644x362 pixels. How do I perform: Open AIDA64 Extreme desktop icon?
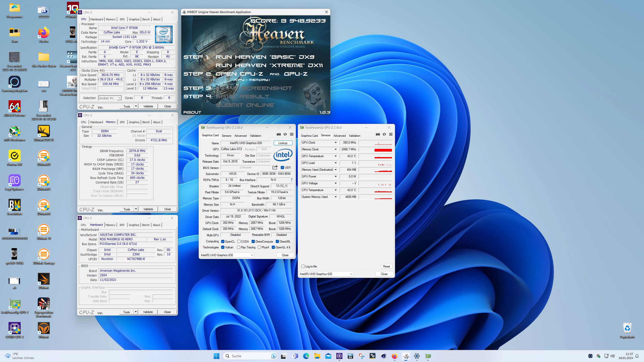[x=14, y=109]
